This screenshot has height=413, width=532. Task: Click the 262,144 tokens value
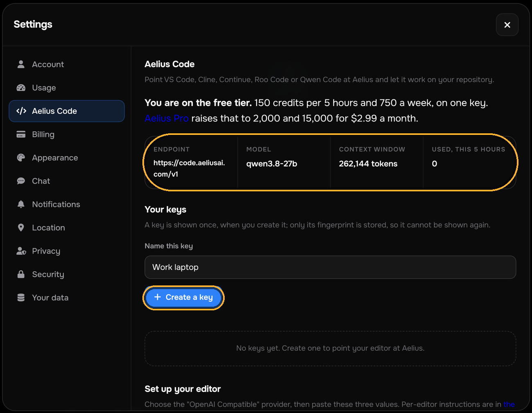(368, 164)
